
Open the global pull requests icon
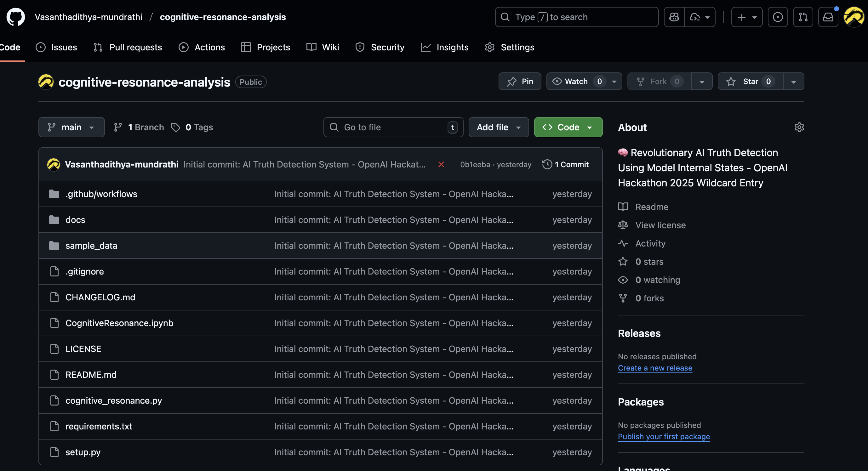pyautogui.click(x=802, y=17)
